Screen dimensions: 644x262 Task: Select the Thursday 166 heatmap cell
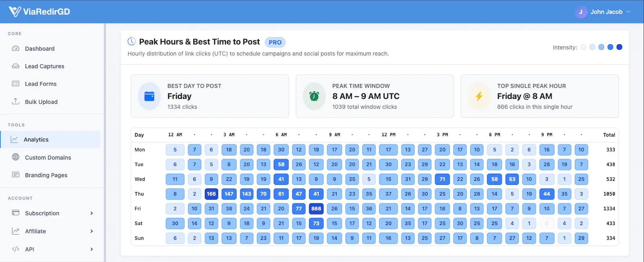(211, 194)
